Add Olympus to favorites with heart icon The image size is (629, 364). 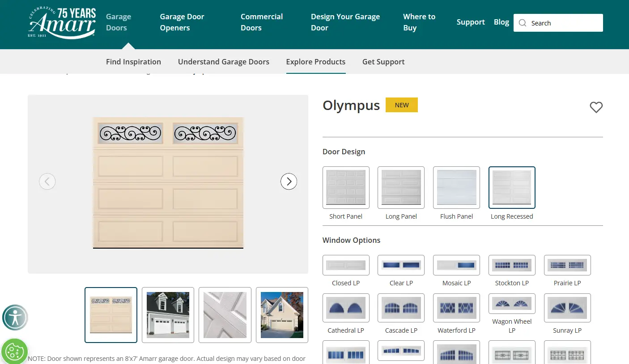pyautogui.click(x=596, y=107)
